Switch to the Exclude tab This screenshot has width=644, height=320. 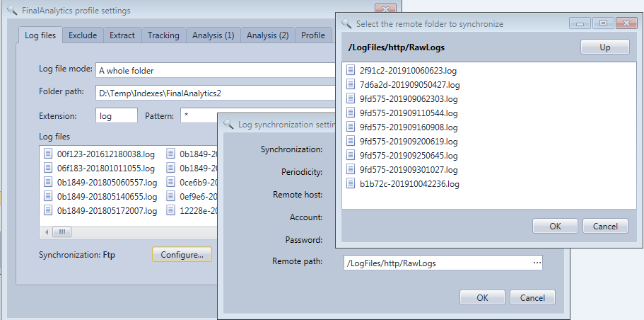click(83, 35)
